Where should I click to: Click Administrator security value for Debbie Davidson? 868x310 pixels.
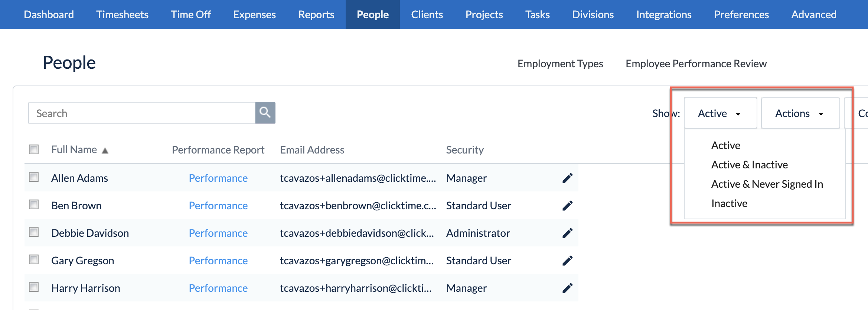pyautogui.click(x=478, y=233)
